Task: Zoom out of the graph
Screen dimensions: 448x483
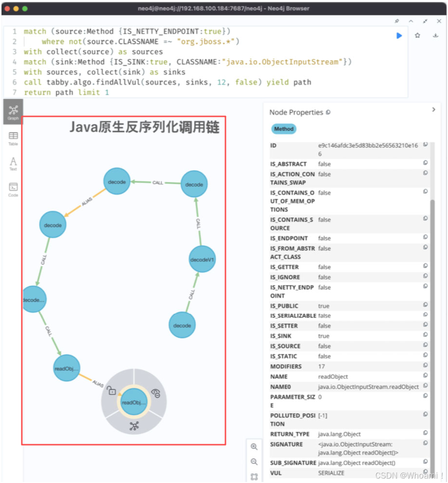Action: (254, 462)
